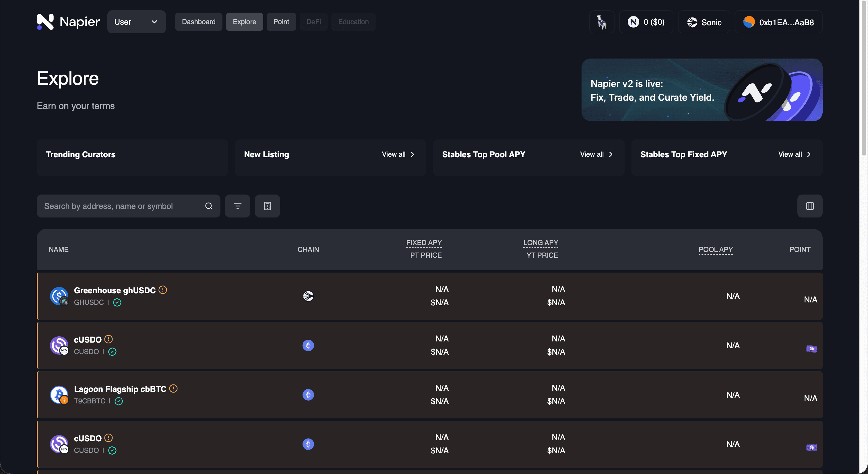Expand New Listing View all chevron

click(412, 154)
